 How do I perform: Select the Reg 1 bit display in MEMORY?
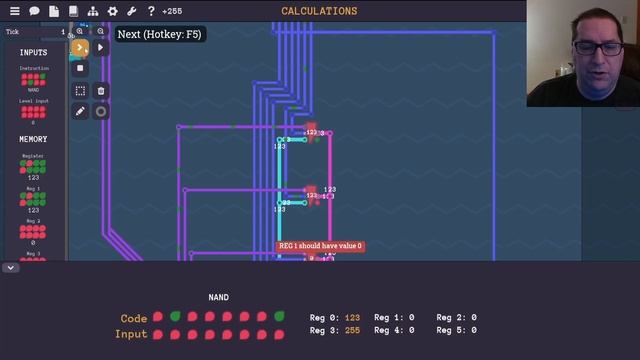pyautogui.click(x=33, y=199)
